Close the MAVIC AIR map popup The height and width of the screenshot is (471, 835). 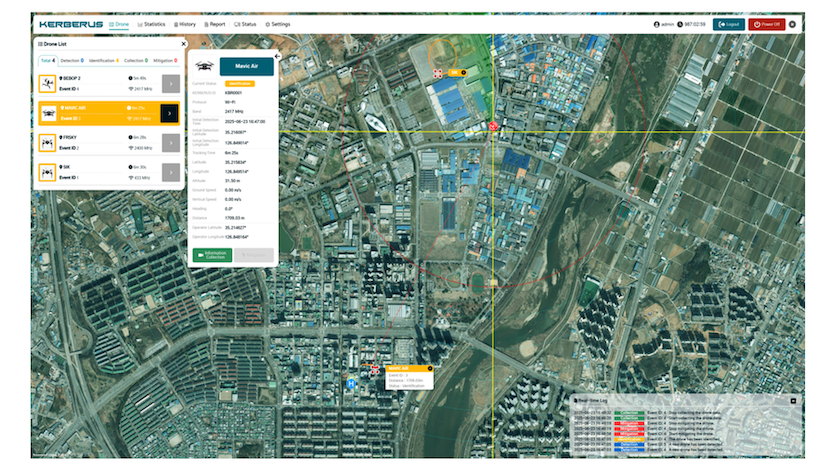(429, 368)
